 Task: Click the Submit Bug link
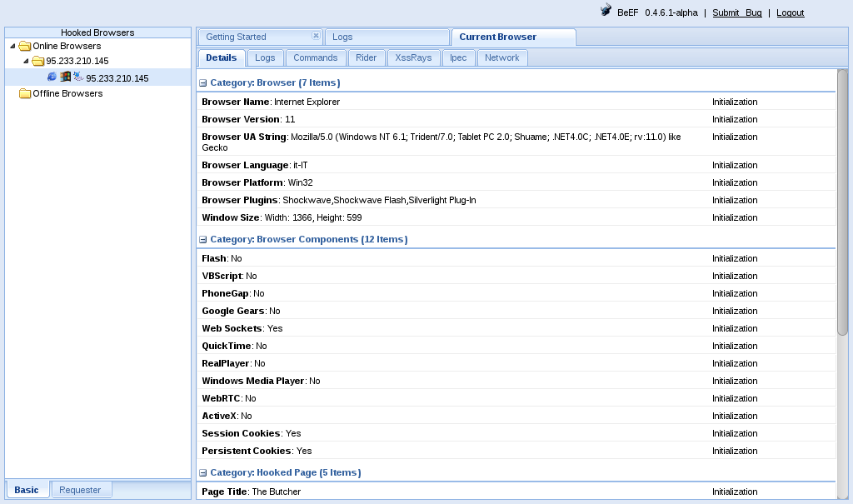coord(737,12)
